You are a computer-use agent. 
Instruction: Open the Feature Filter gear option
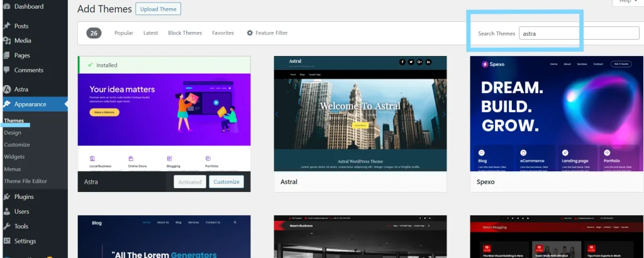pyautogui.click(x=267, y=33)
